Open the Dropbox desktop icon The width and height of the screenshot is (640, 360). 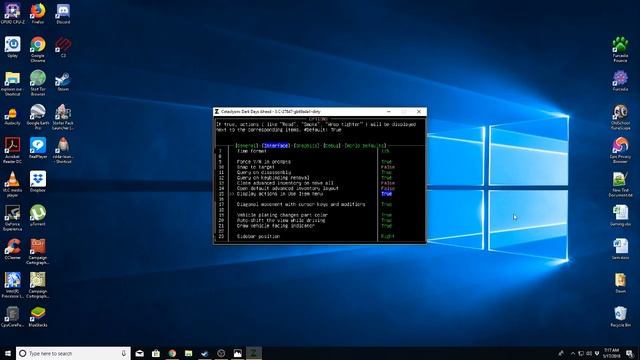38,182
